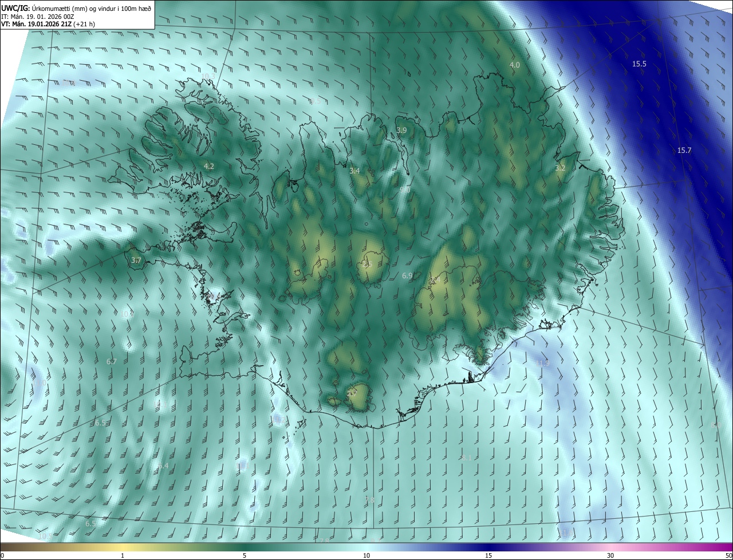733x560 pixels.
Task: Click the 15.7 value label on the map
Action: click(684, 150)
